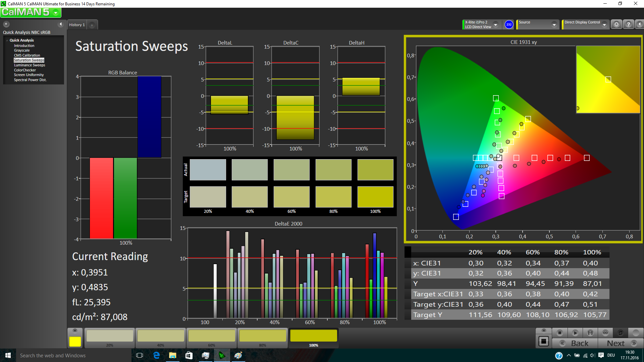
Task: Toggle the round record button in sidebar header
Action: (6, 24)
